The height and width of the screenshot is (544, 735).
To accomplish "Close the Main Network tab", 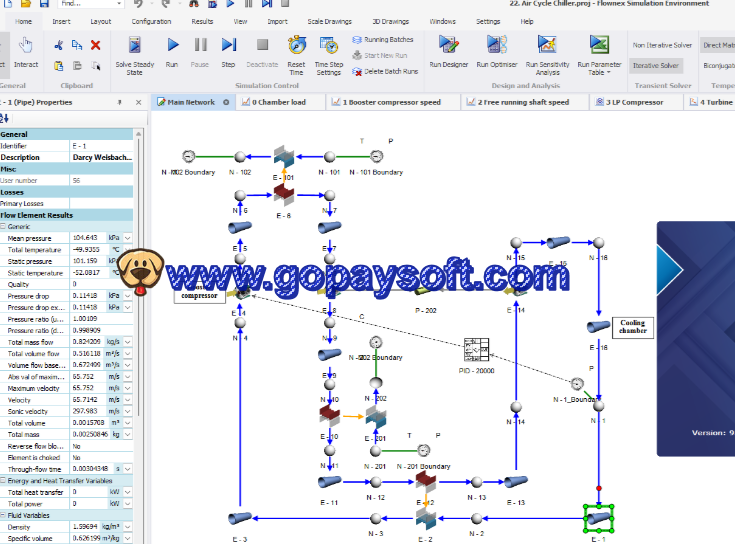I will [227, 102].
